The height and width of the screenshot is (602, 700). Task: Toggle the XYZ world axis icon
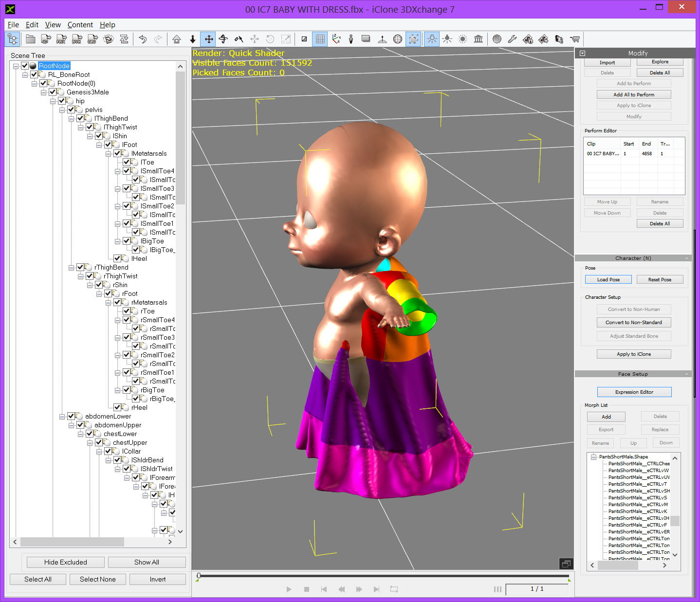click(336, 39)
